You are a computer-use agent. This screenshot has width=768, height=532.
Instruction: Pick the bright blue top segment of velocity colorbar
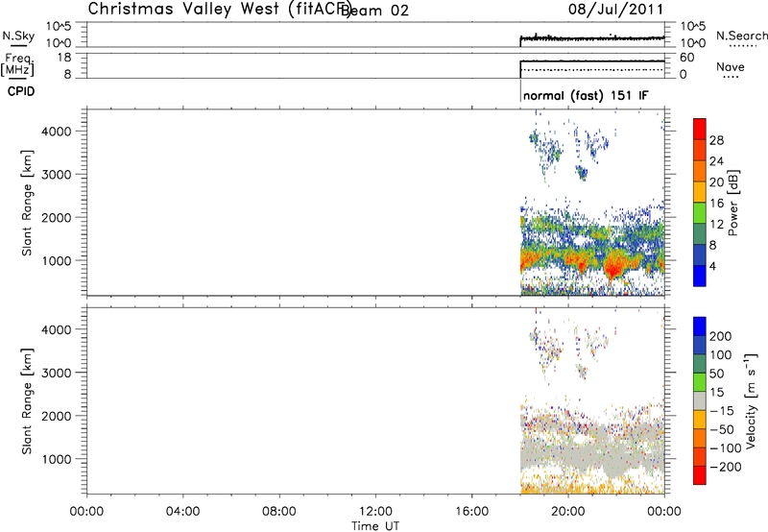point(700,326)
